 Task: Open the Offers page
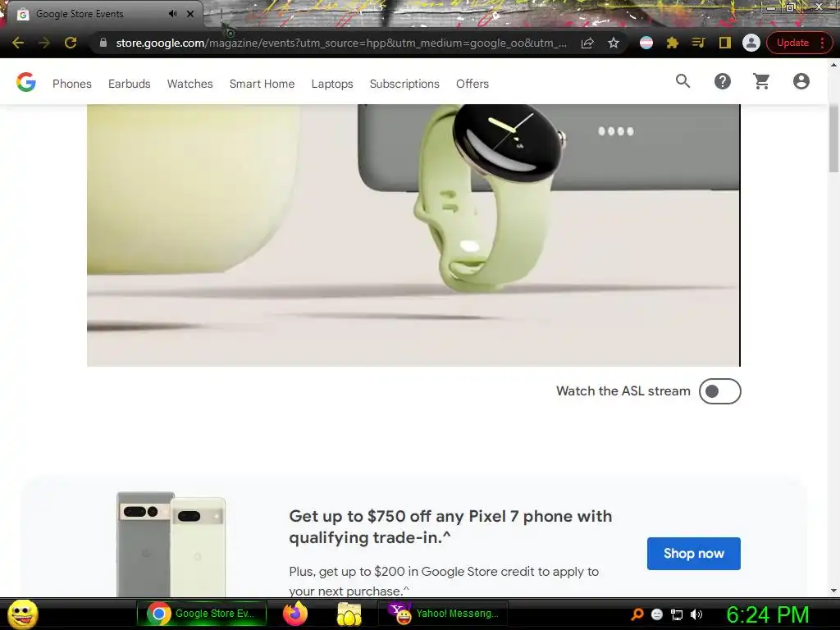click(472, 84)
